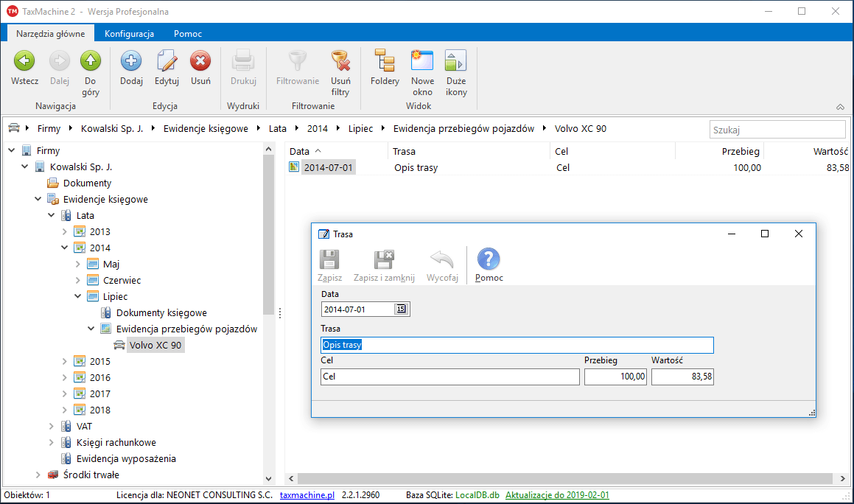Open the calendar picker in Data field

click(x=402, y=309)
